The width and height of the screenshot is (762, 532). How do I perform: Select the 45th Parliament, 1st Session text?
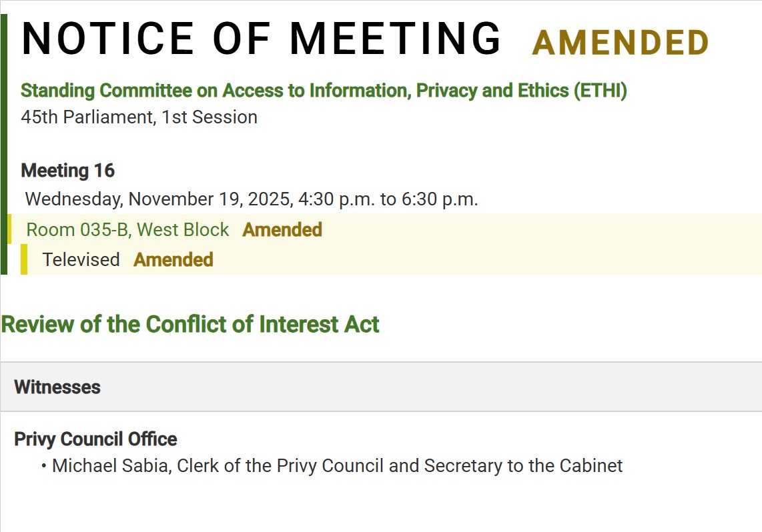coord(139,117)
